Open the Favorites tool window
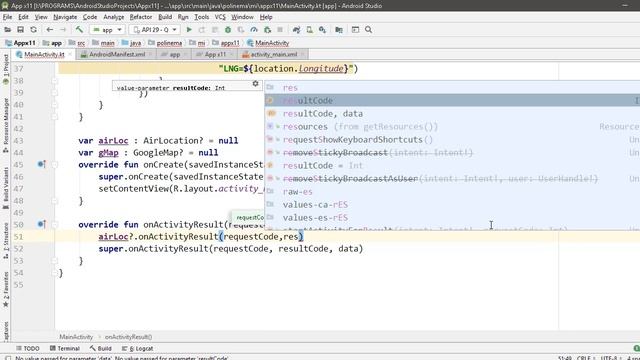Image resolution: width=640 pixels, height=360 pixels. click(6, 289)
